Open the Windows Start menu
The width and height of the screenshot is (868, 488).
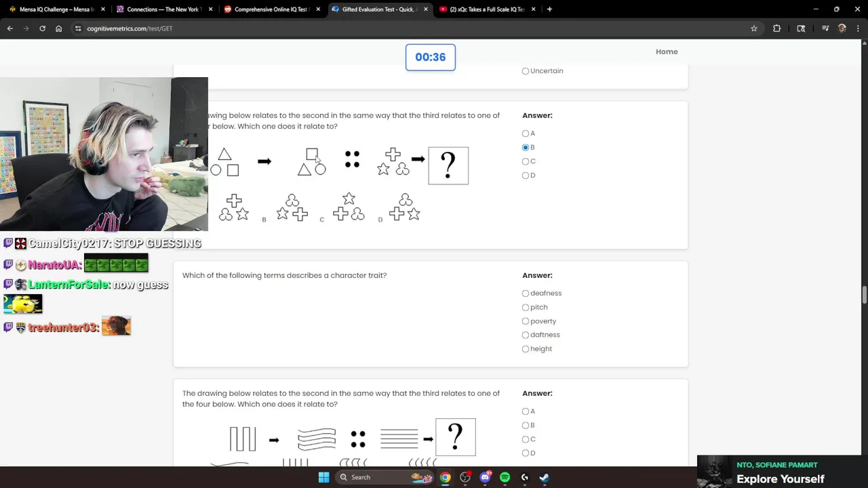[x=323, y=477]
